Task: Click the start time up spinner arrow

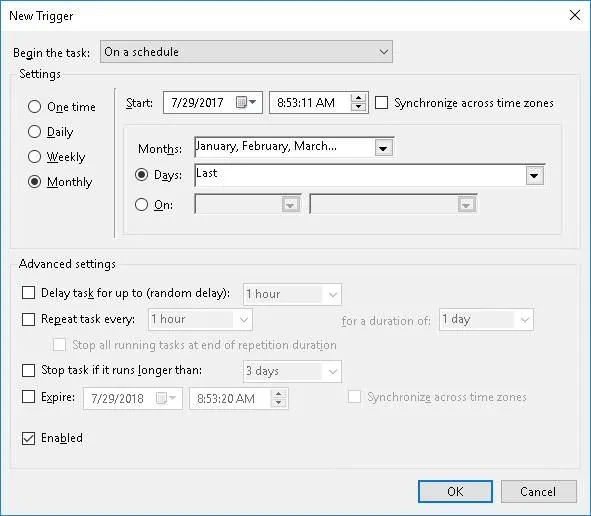Action: tap(358, 98)
